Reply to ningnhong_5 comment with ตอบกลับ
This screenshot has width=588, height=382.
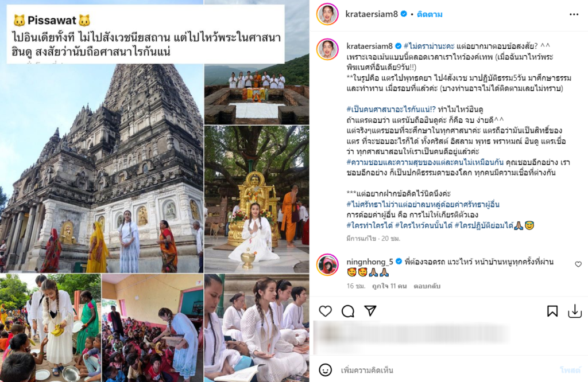pos(427,286)
